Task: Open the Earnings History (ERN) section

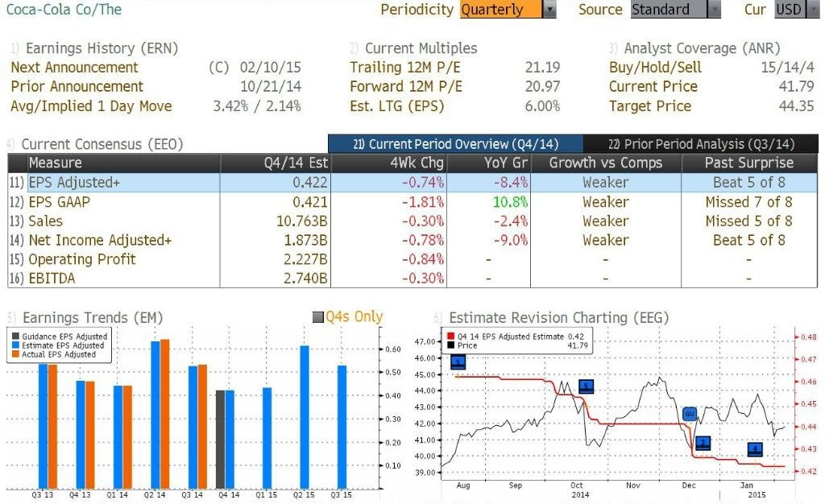Action: [x=102, y=48]
